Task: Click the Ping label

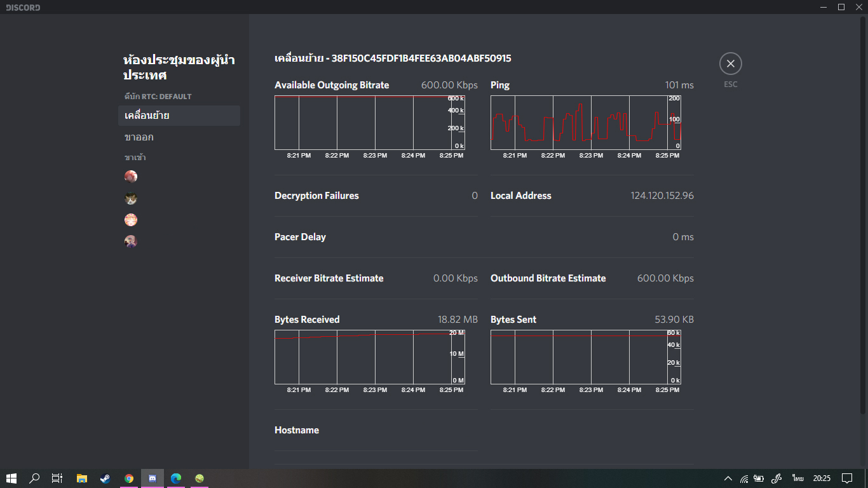Action: (500, 85)
